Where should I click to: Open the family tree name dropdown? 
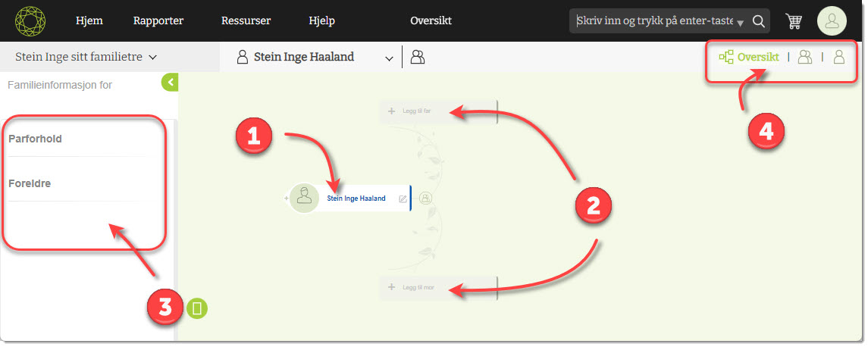click(85, 57)
